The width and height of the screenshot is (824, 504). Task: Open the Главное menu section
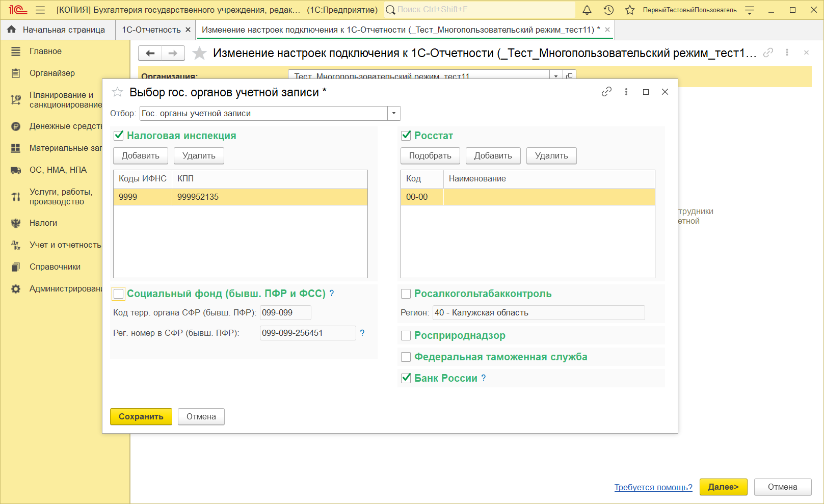45,51
